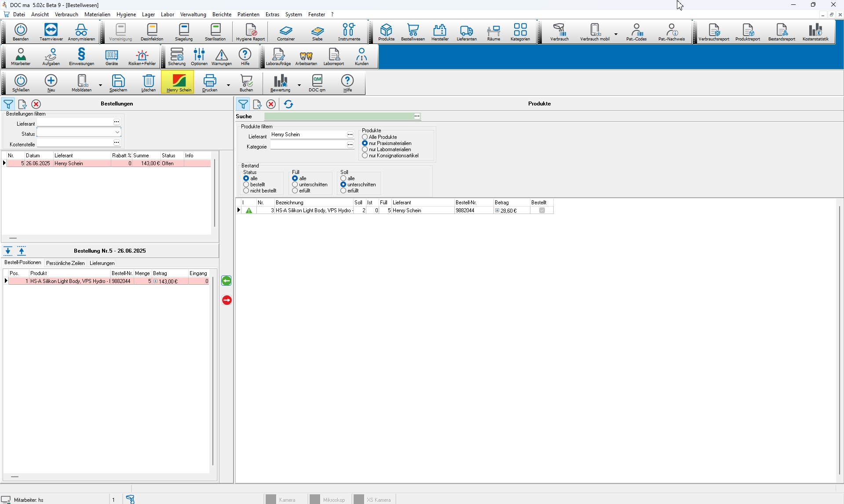The width and height of the screenshot is (844, 504).
Task: Expand the Mobildaten dropdown arrow
Action: coord(100,85)
